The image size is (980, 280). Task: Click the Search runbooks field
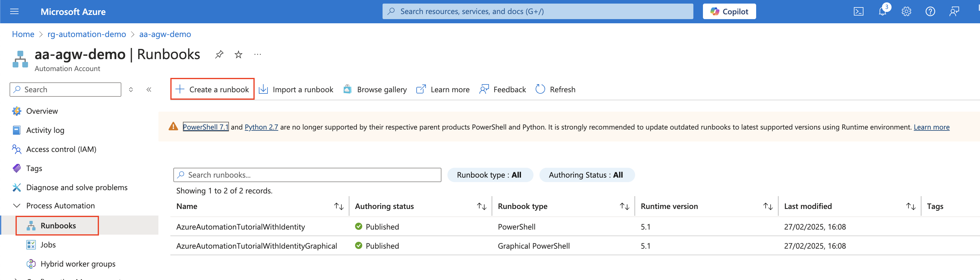pos(308,175)
